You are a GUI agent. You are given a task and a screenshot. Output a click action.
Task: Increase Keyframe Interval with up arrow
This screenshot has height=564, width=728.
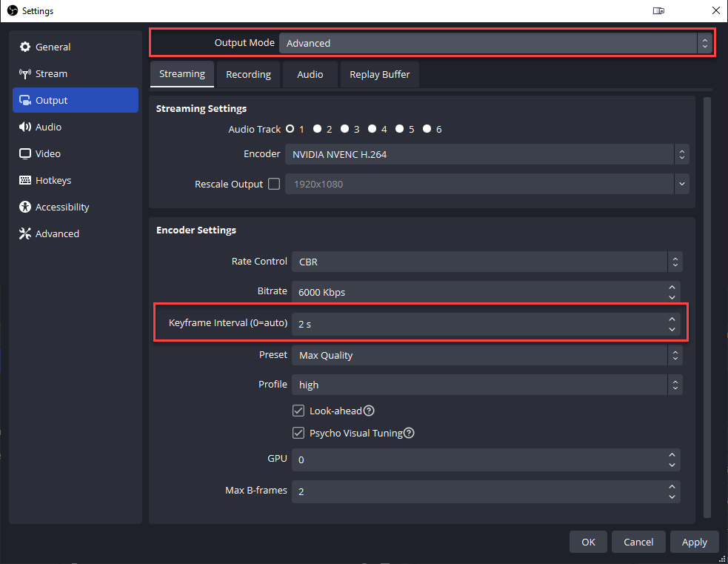click(x=672, y=319)
